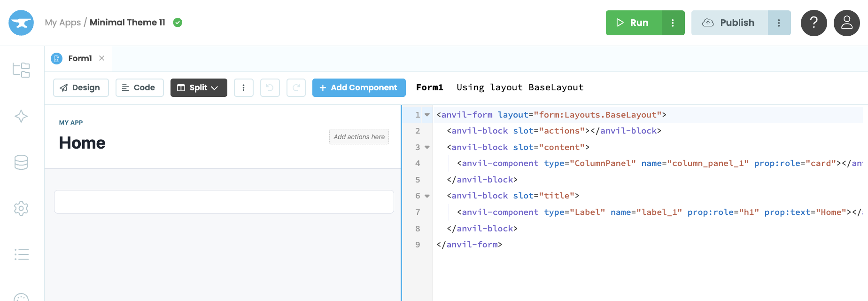
Task: Open the App Browser sidebar icon
Action: click(x=21, y=70)
